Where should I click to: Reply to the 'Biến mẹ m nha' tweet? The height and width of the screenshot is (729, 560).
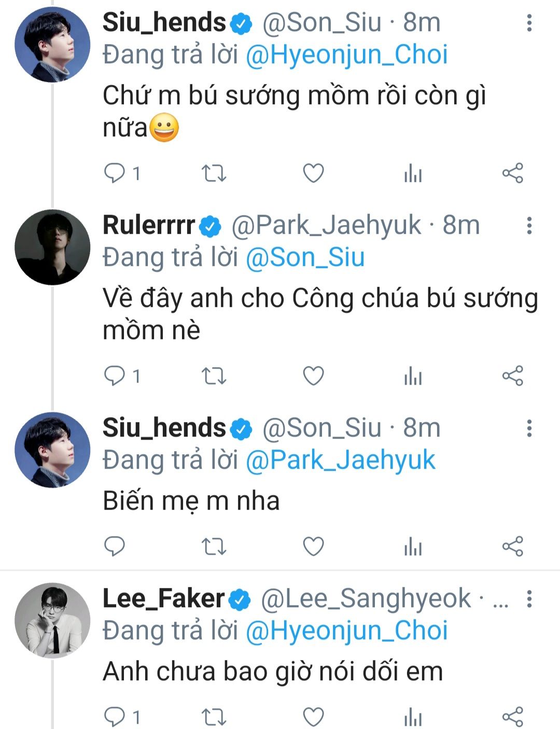click(x=115, y=546)
